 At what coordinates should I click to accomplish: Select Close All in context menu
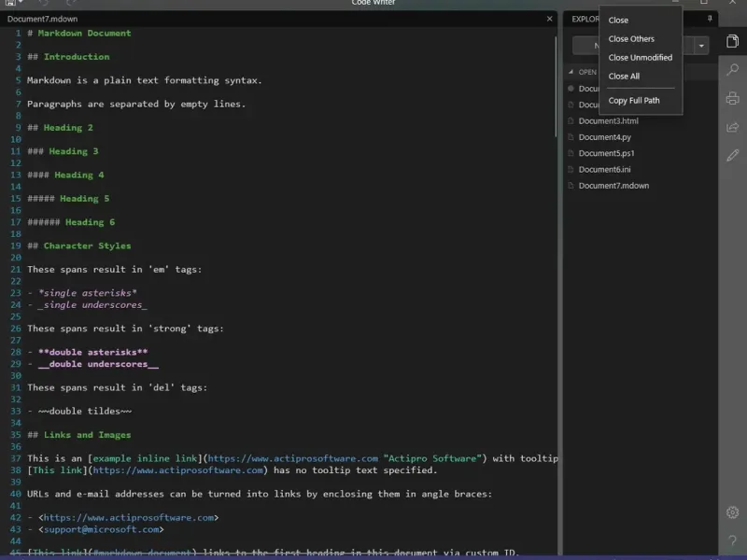click(x=624, y=77)
